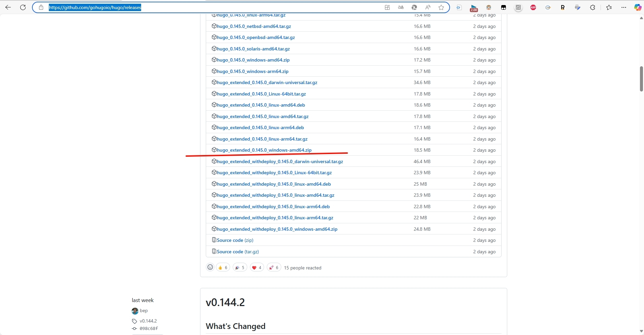
Task: Download hugo_extended_0.145.0_linux-arm64.deb
Action: pos(260,127)
